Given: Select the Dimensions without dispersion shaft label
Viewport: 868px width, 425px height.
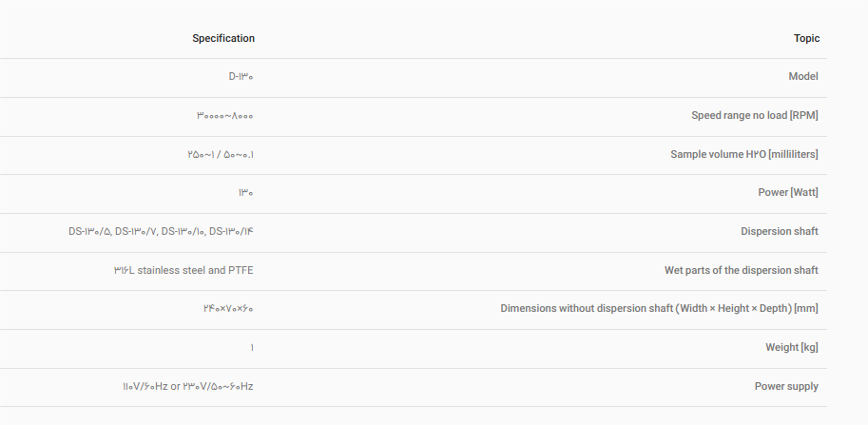Looking at the screenshot, I should [660, 309].
